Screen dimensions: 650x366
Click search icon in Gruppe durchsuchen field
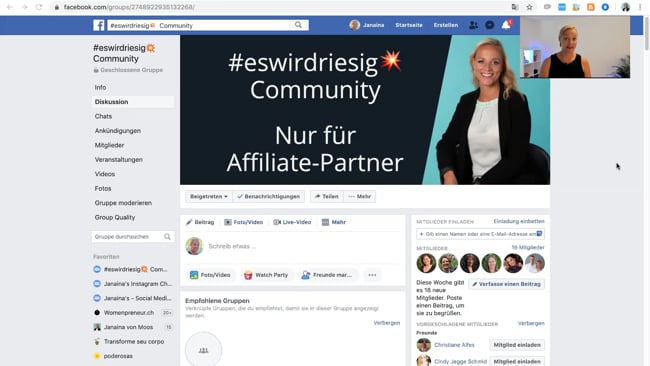point(167,237)
